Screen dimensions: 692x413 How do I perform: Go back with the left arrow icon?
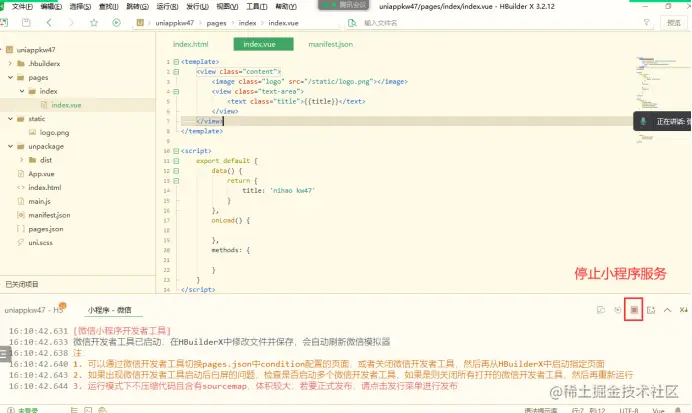tap(49, 23)
